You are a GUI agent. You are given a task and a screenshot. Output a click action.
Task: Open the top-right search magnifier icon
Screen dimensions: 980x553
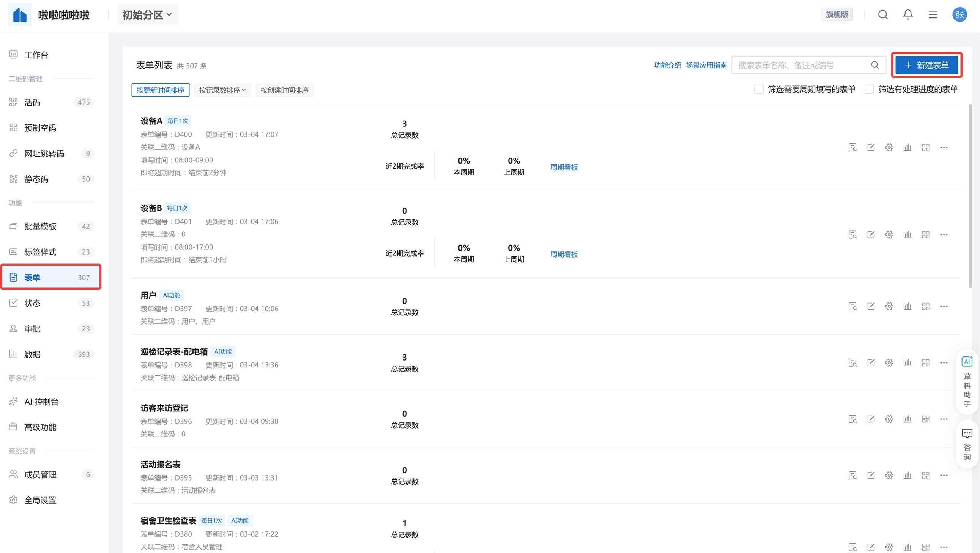(x=882, y=14)
